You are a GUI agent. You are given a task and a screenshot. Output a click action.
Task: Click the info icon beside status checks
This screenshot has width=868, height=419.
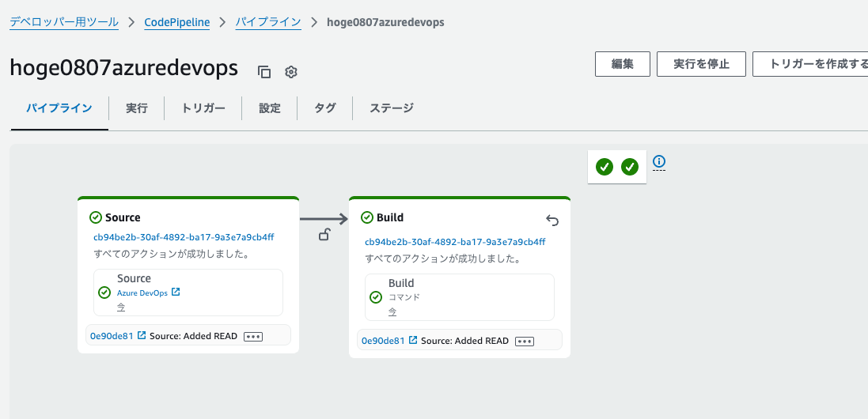click(x=659, y=161)
